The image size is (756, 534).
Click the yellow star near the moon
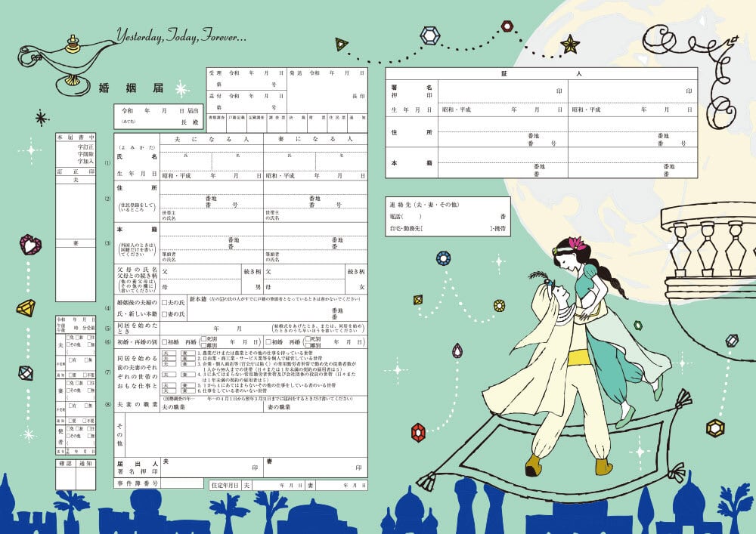click(570, 45)
